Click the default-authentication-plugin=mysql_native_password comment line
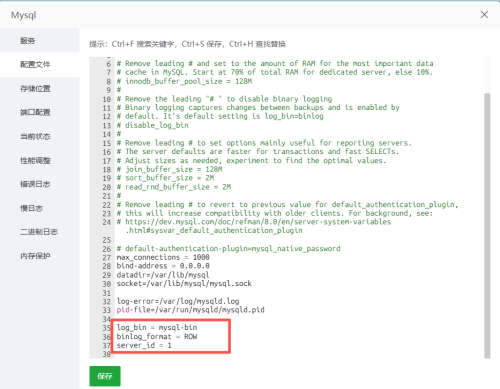The height and width of the screenshot is (389, 500). [x=228, y=249]
